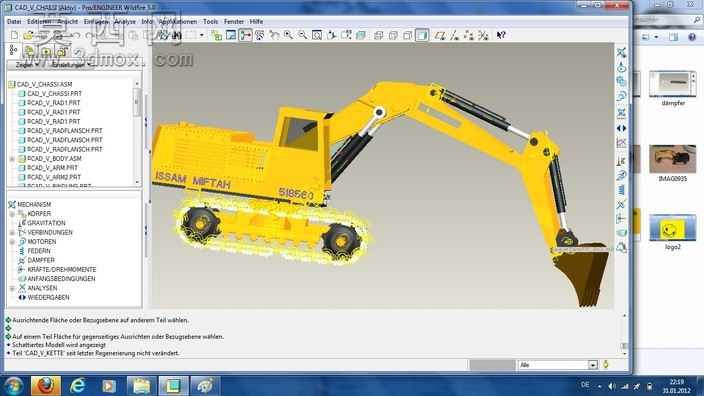This screenshot has width=704, height=396.
Task: Open the Einfügen menu
Action: click(x=96, y=22)
